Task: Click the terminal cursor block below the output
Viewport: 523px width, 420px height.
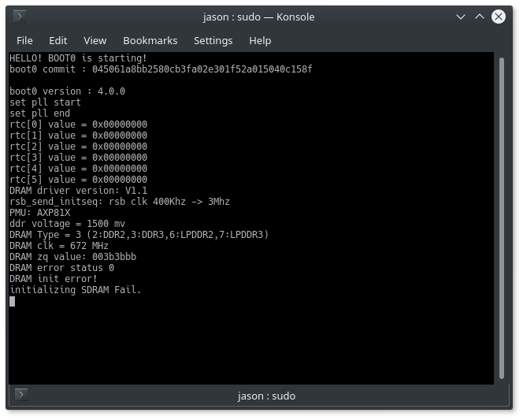Action: click(x=13, y=301)
